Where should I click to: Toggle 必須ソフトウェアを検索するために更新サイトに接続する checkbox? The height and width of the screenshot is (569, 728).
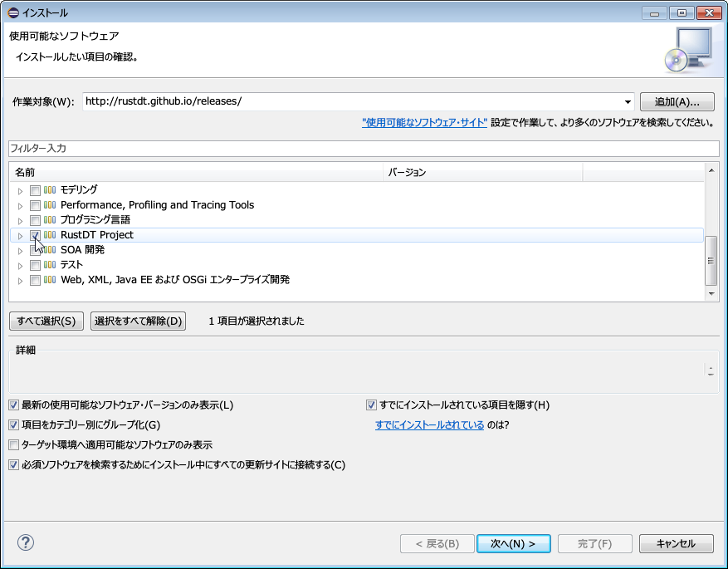[14, 464]
